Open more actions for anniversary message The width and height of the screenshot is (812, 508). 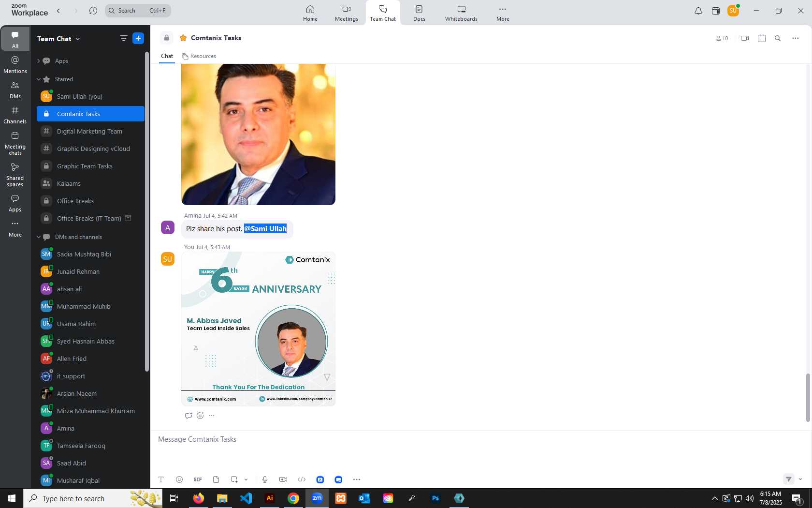point(212,416)
